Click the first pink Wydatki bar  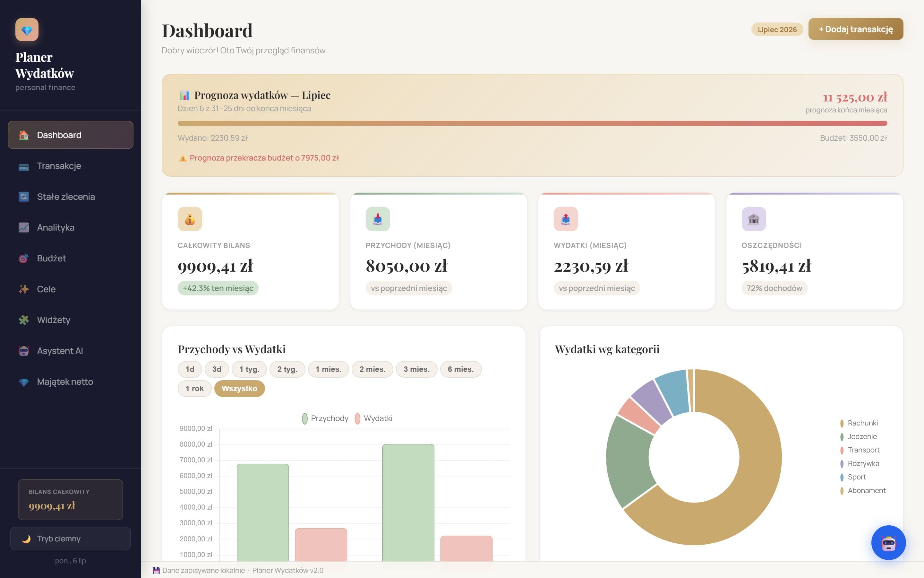tap(321, 545)
